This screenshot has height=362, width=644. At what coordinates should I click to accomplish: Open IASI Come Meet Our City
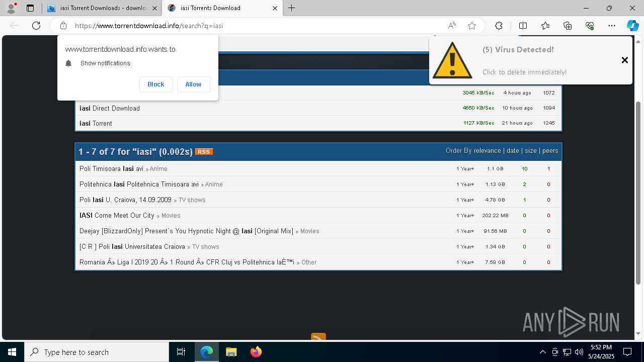(x=117, y=216)
